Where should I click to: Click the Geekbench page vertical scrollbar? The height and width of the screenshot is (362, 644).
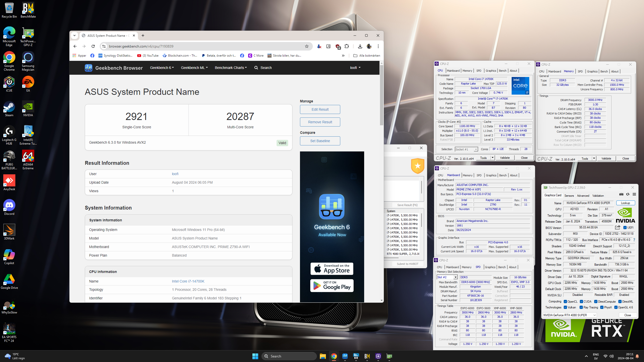click(x=382, y=95)
